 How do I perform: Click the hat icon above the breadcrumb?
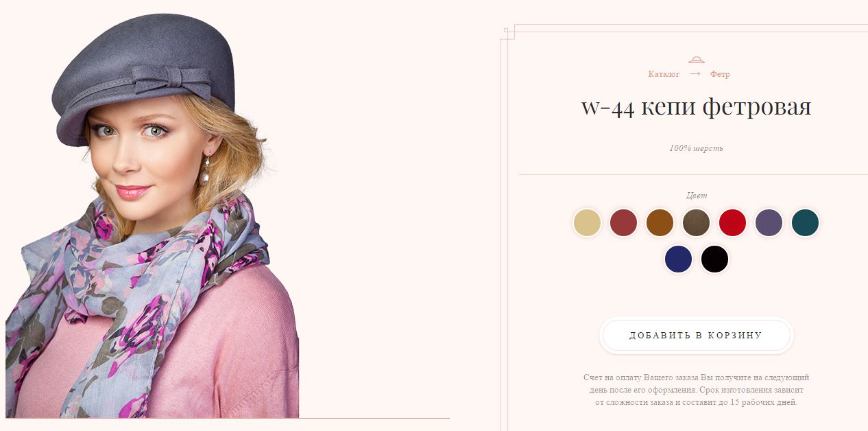(x=697, y=60)
